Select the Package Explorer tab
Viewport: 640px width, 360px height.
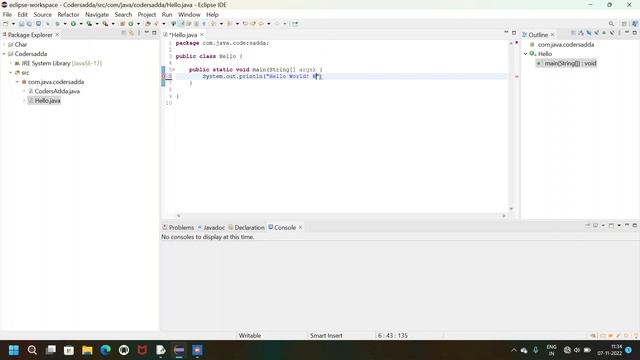(x=30, y=35)
